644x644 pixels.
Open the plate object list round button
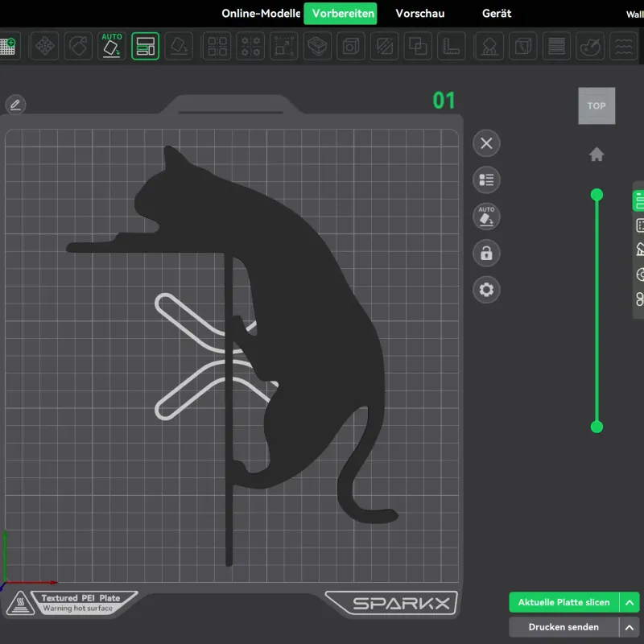coord(486,180)
